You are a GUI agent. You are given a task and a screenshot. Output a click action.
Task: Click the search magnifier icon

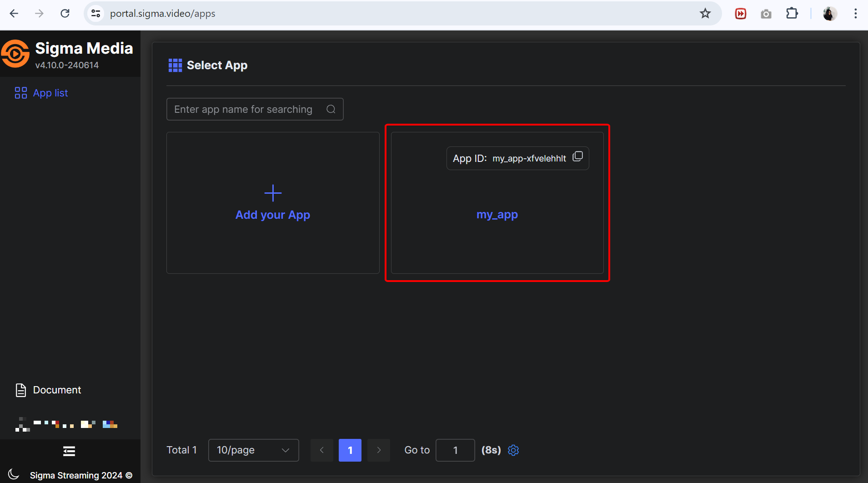point(331,109)
